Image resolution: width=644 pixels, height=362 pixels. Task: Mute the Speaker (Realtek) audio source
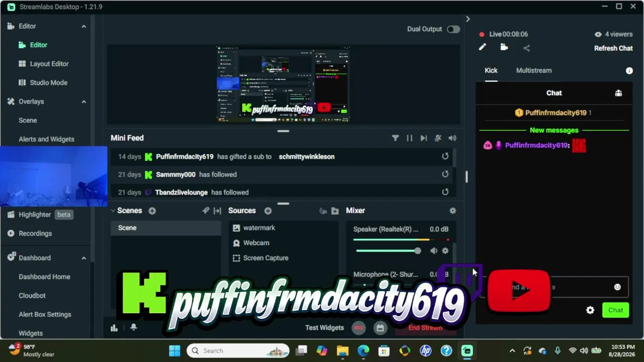434,250
